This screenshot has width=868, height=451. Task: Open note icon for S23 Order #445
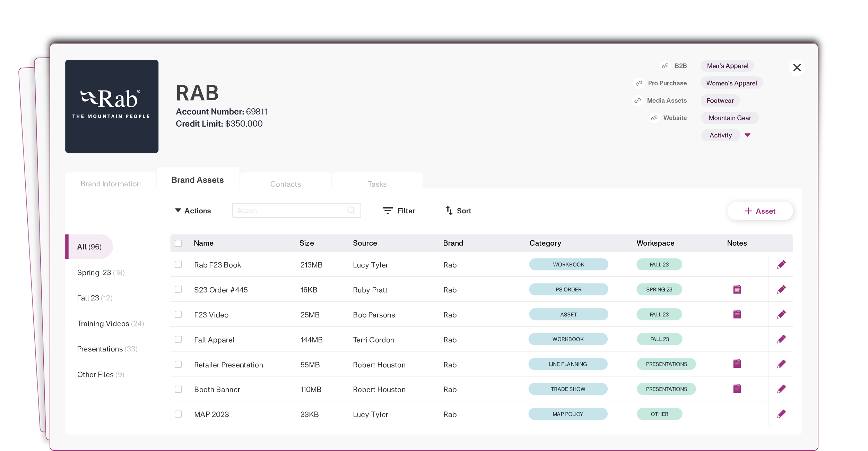[x=737, y=289]
